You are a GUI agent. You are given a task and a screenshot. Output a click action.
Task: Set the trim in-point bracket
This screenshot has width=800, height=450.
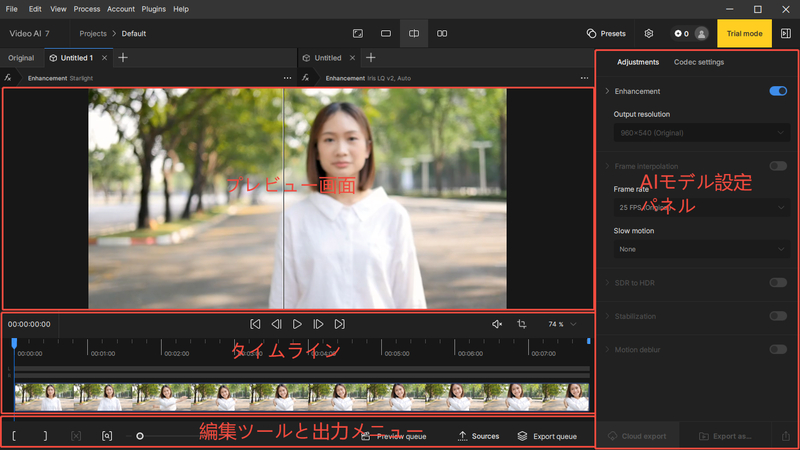[14, 436]
